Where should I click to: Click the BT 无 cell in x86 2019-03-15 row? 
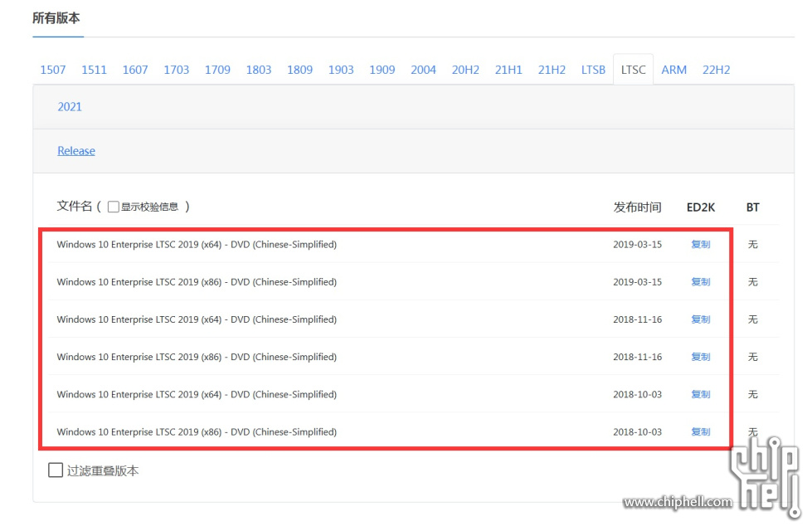[x=753, y=282]
